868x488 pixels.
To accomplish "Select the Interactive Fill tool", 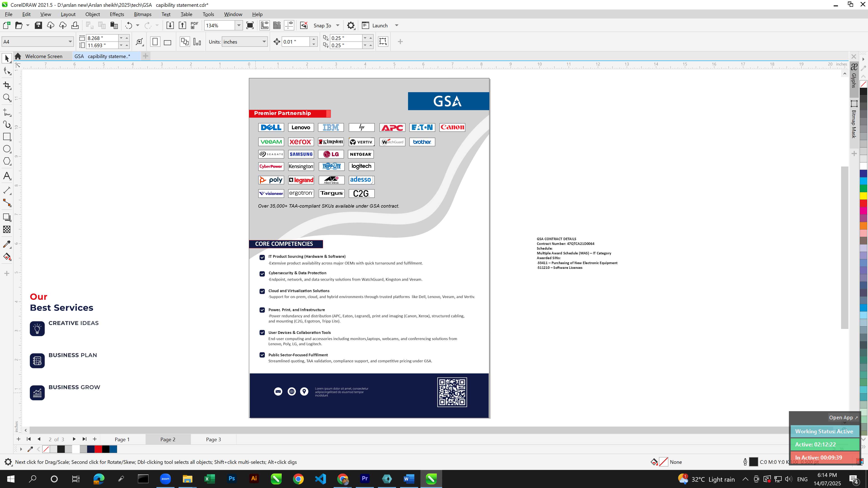I will (7, 257).
